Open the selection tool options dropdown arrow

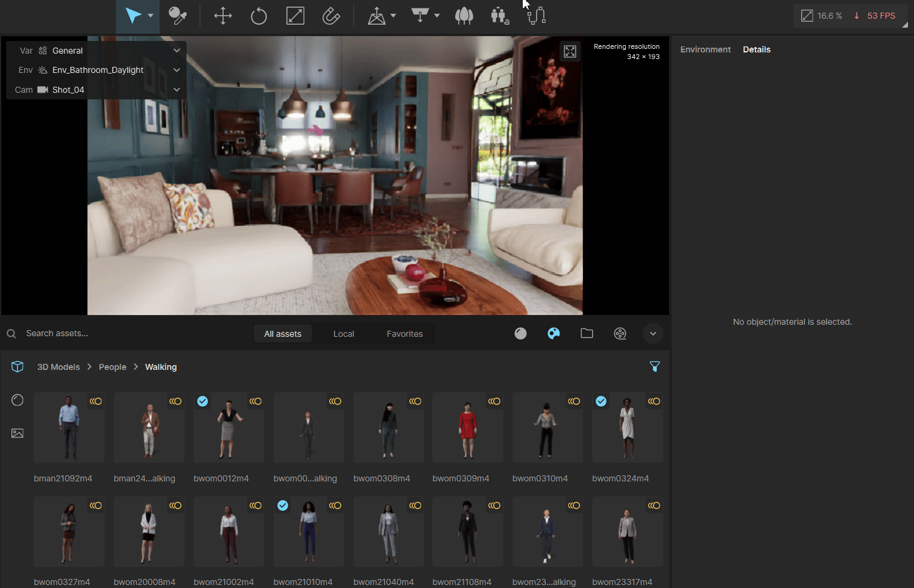pyautogui.click(x=151, y=16)
